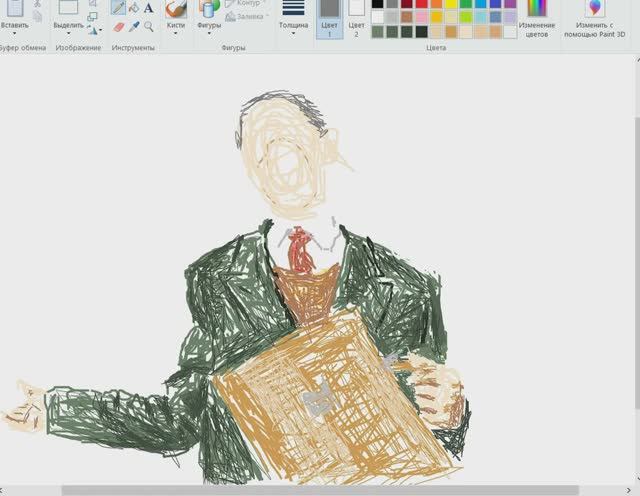Expand the Кисти brushes dropdown arrow
This screenshot has width=640, height=496.
click(x=176, y=33)
